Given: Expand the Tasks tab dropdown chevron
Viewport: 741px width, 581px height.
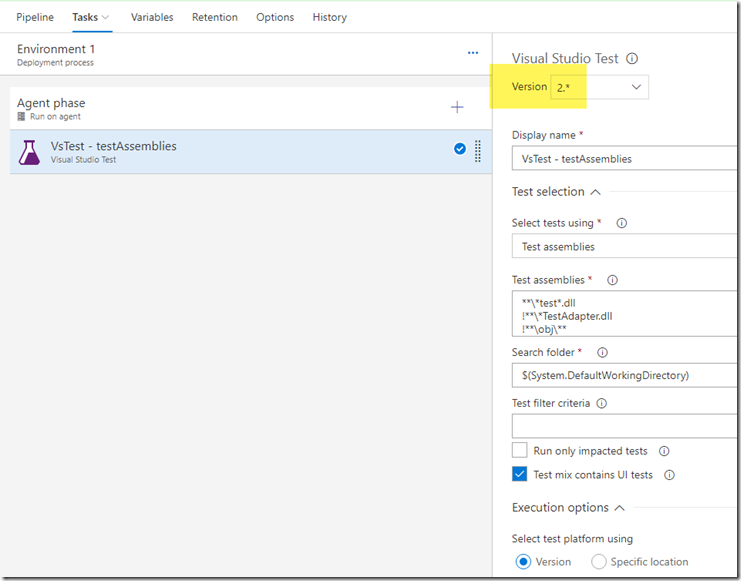Looking at the screenshot, I should pyautogui.click(x=106, y=17).
